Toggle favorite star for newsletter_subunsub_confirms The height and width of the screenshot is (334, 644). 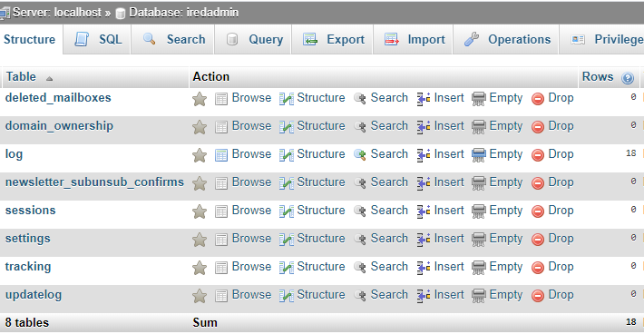pyautogui.click(x=200, y=183)
